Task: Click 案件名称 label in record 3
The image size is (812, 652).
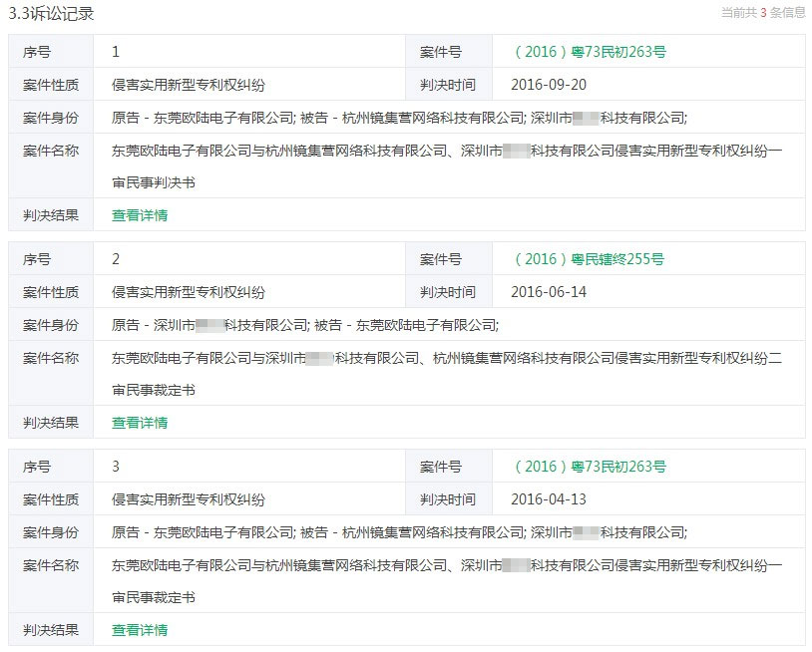Action: 51,565
